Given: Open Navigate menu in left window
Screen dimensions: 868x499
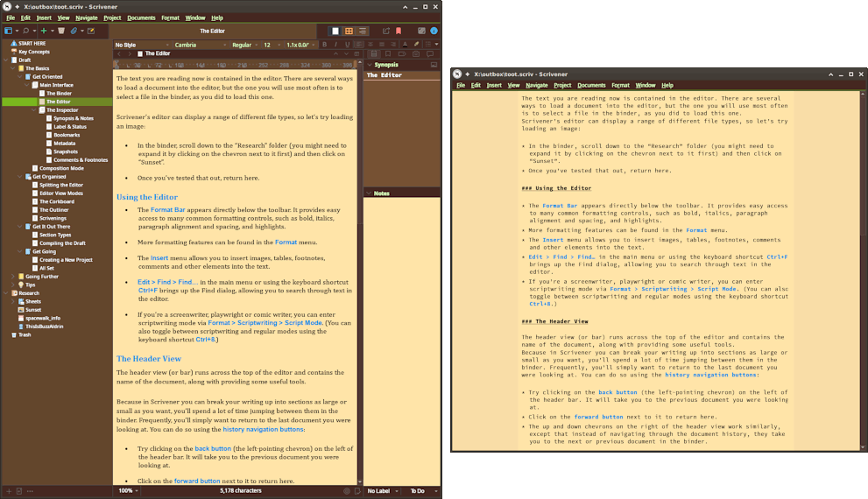Looking at the screenshot, I should point(87,18).
